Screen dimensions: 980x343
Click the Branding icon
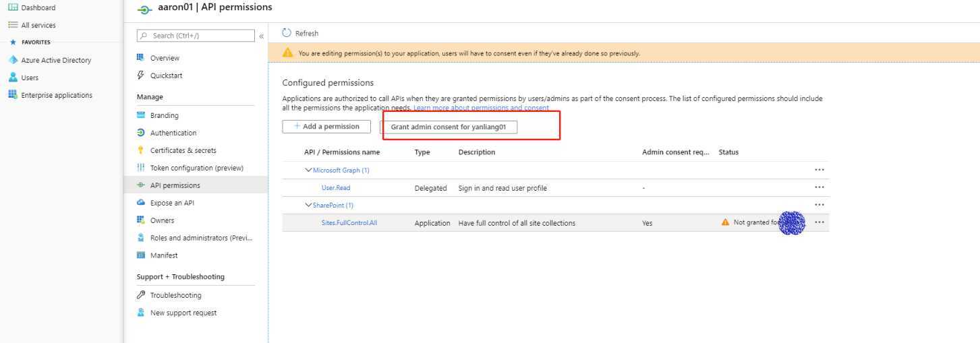click(141, 115)
